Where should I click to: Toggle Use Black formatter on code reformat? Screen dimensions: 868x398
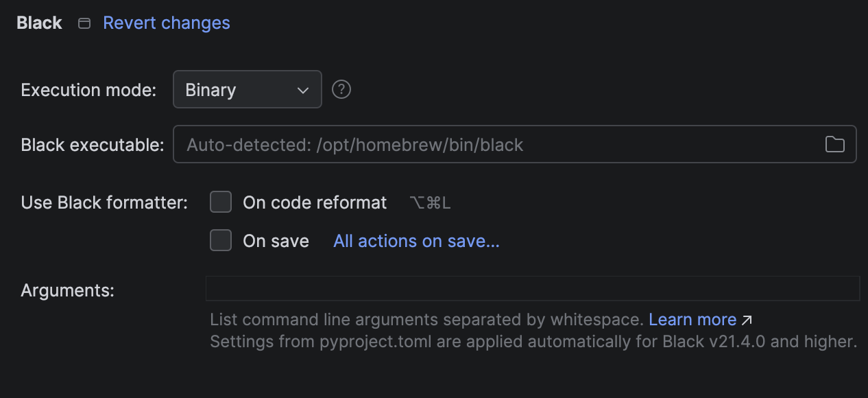[x=221, y=202]
